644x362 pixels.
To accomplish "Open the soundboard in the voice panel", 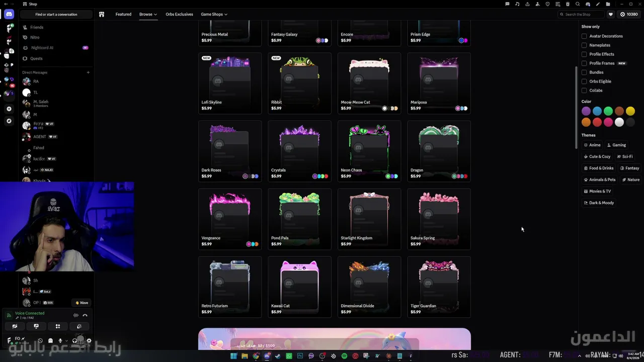I will coord(79,326).
